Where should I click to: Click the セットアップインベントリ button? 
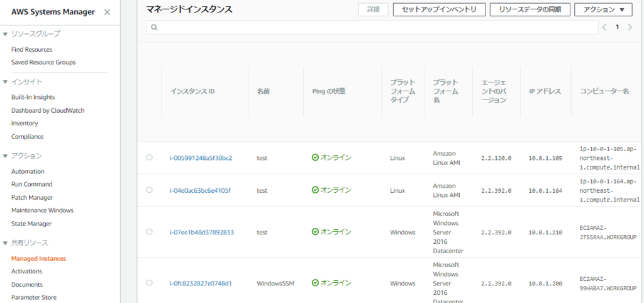439,9
